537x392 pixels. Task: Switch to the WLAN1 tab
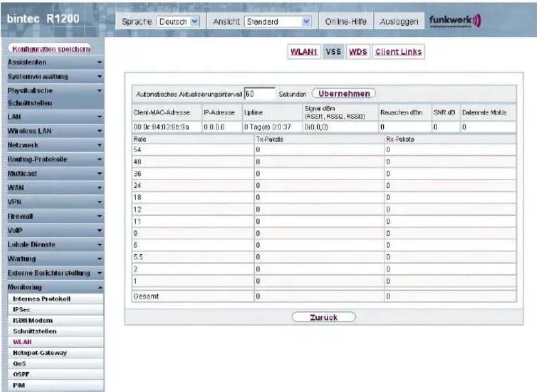tap(304, 52)
